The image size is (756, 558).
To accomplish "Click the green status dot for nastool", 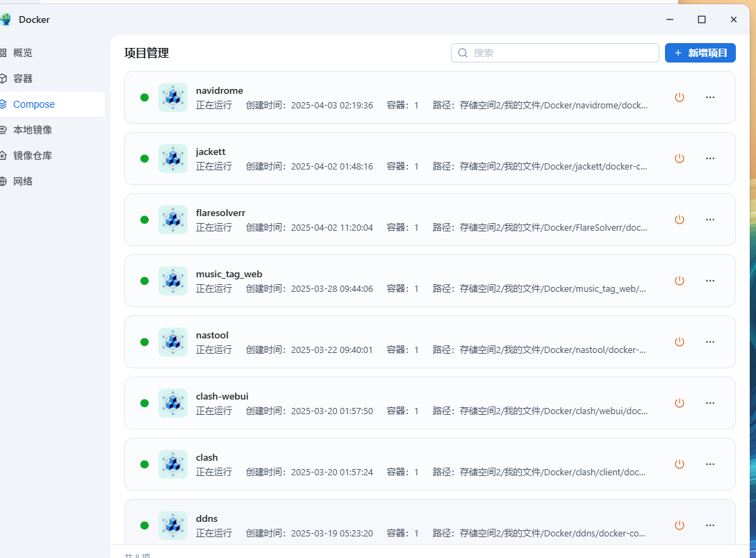I will point(145,342).
